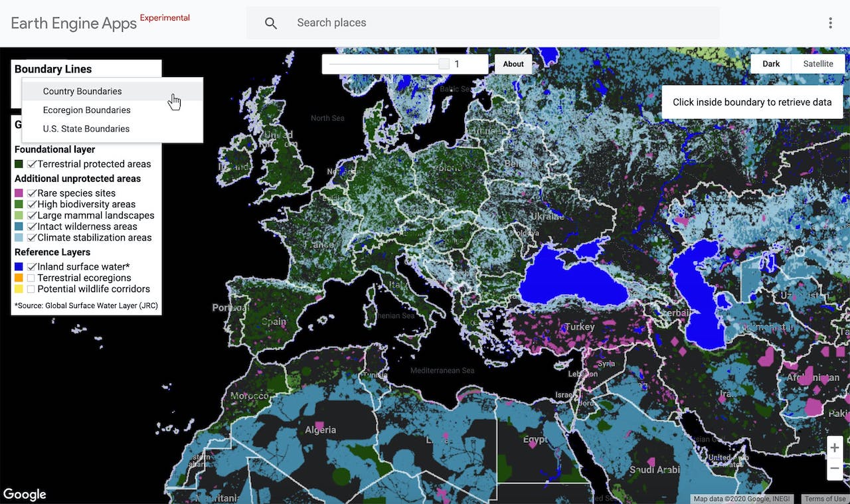Uncheck Terrestrial protected areas layer
This screenshot has height=504, width=850.
(x=31, y=163)
